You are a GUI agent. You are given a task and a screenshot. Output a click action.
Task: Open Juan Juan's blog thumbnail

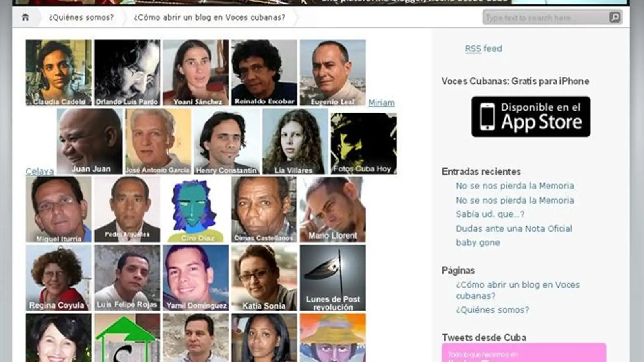point(90,141)
